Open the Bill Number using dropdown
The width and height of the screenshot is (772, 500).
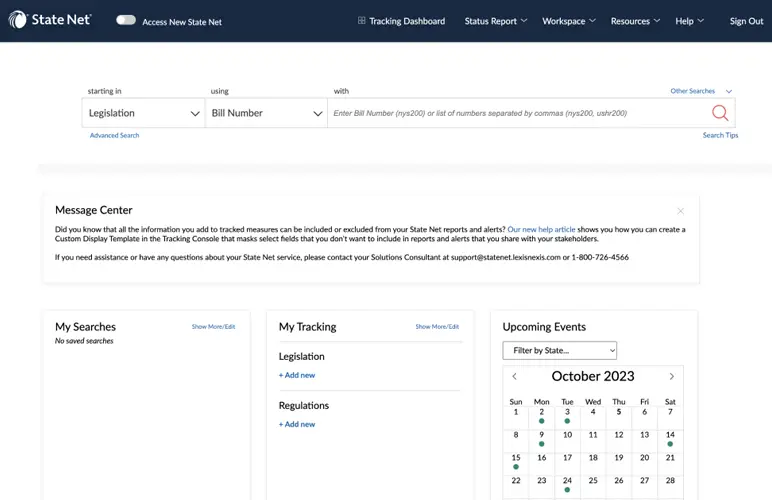tap(266, 113)
